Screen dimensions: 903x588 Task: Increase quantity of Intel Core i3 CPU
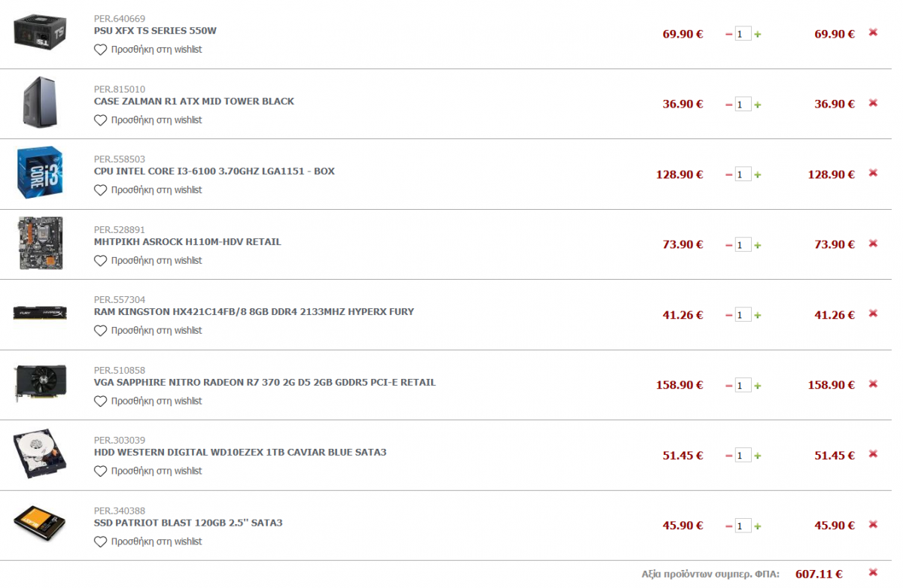point(758,174)
